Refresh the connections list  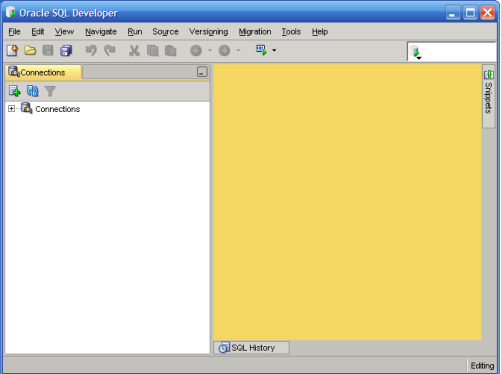33,91
